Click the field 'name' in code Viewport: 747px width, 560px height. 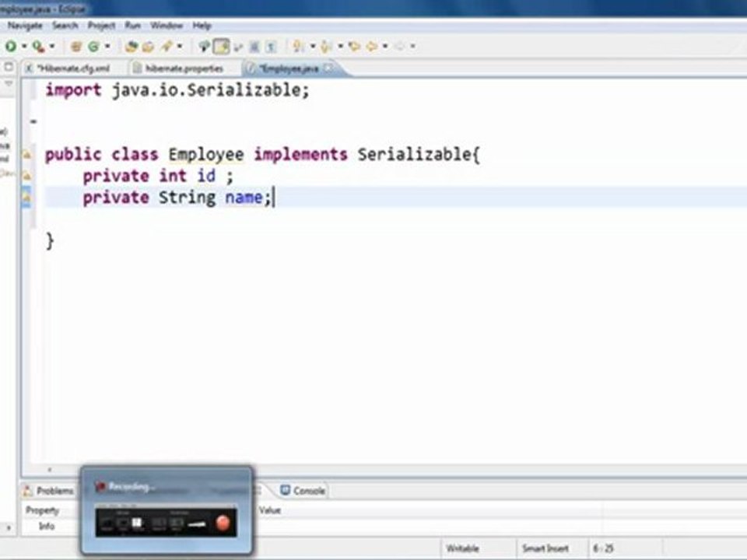244,197
